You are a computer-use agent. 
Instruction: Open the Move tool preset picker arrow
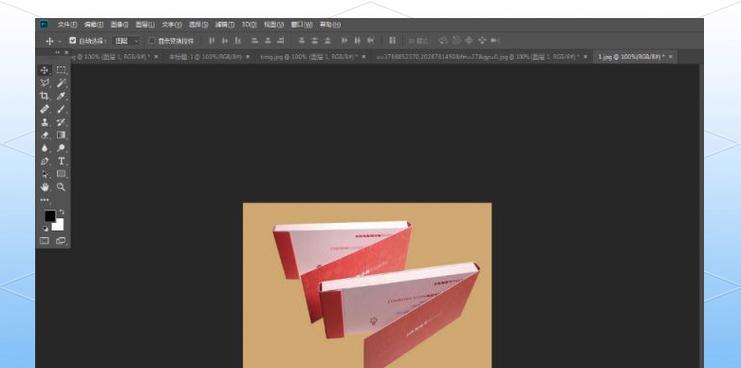point(60,42)
